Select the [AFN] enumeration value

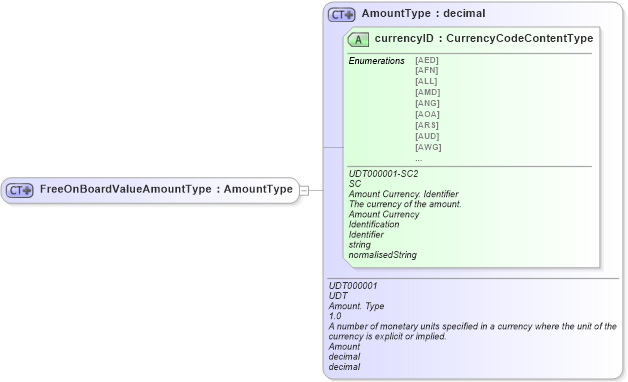click(427, 70)
